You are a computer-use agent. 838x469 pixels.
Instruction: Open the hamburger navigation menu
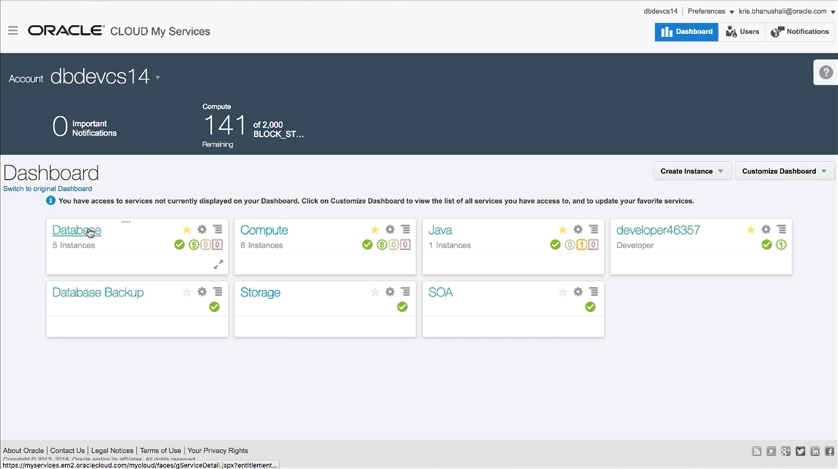(x=13, y=31)
